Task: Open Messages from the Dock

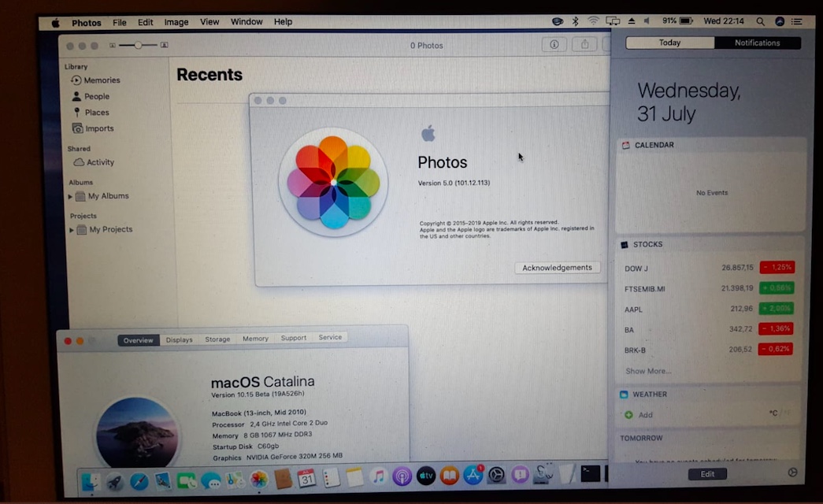Action: pos(210,480)
